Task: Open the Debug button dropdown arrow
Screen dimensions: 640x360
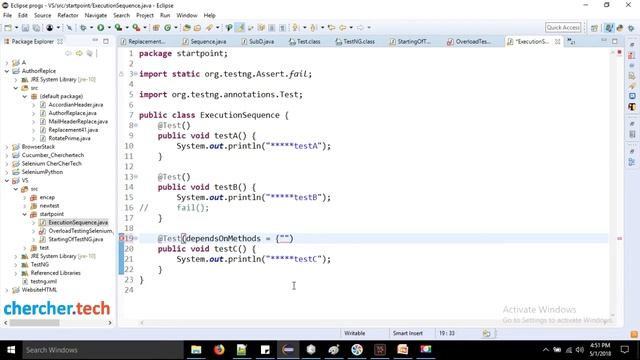Action: tap(91, 28)
